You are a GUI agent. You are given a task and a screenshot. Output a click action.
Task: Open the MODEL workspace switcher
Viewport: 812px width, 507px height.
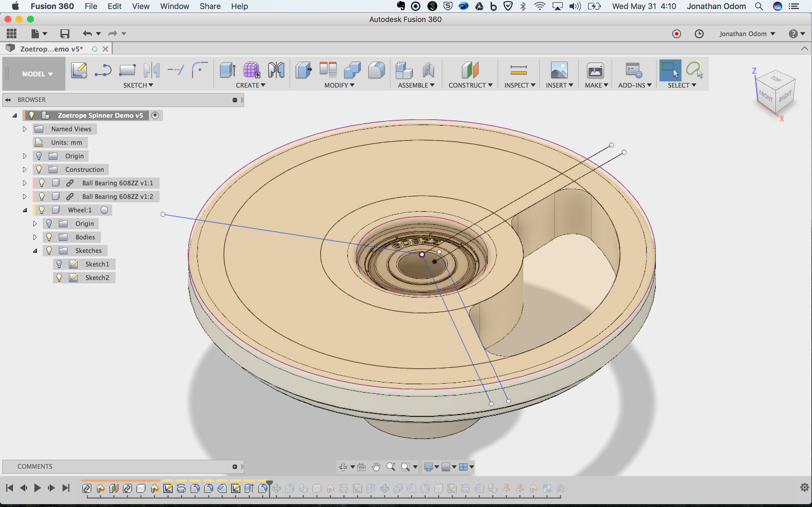click(37, 74)
